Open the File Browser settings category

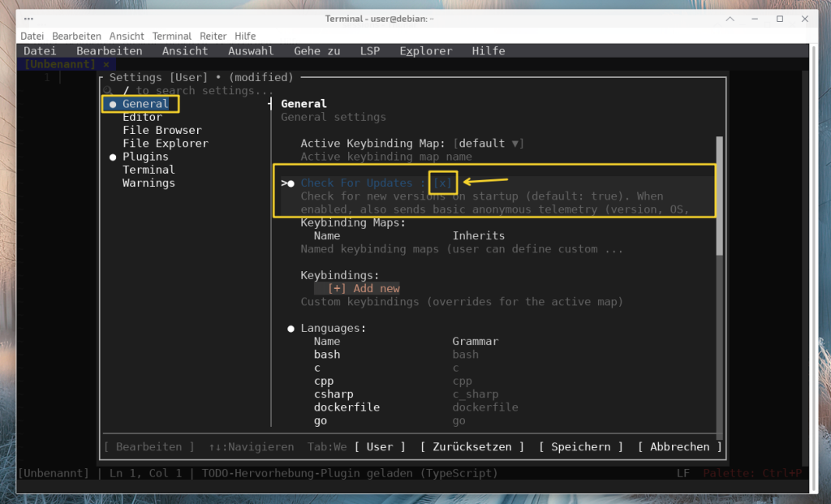pos(161,130)
